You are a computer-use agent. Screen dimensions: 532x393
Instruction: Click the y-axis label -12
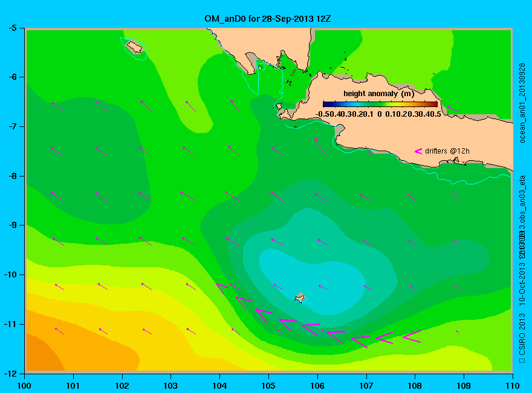(10, 373)
